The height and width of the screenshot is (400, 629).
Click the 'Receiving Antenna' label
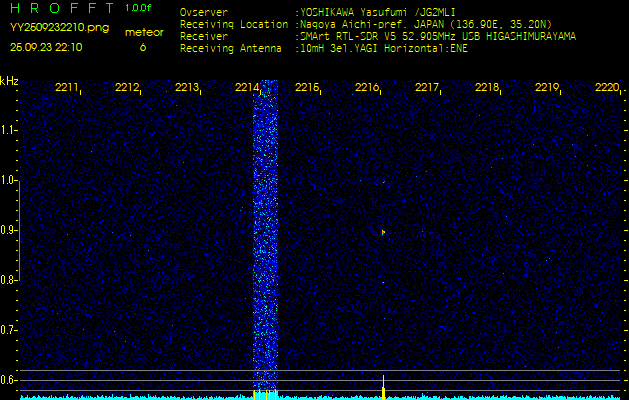click(x=231, y=49)
